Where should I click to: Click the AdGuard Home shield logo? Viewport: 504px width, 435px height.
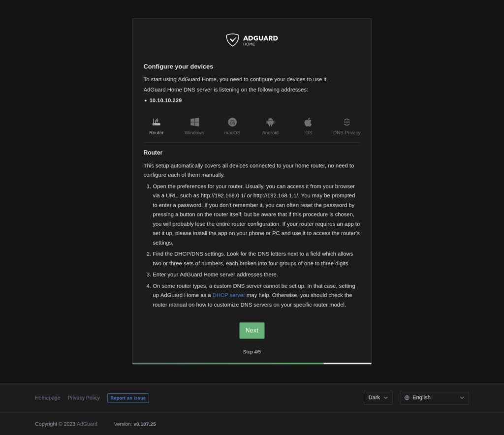(233, 40)
